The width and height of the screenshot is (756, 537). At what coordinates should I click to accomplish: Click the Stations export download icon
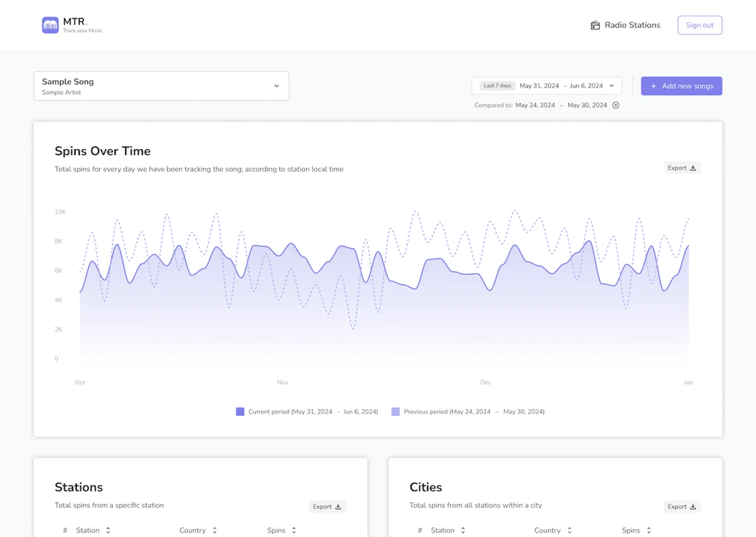pyautogui.click(x=338, y=507)
